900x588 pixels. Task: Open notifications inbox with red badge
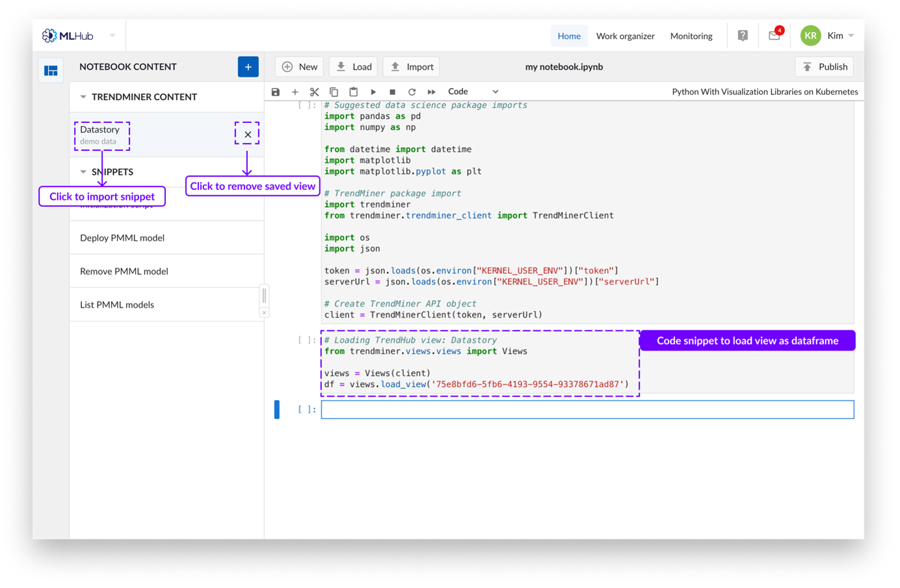774,36
